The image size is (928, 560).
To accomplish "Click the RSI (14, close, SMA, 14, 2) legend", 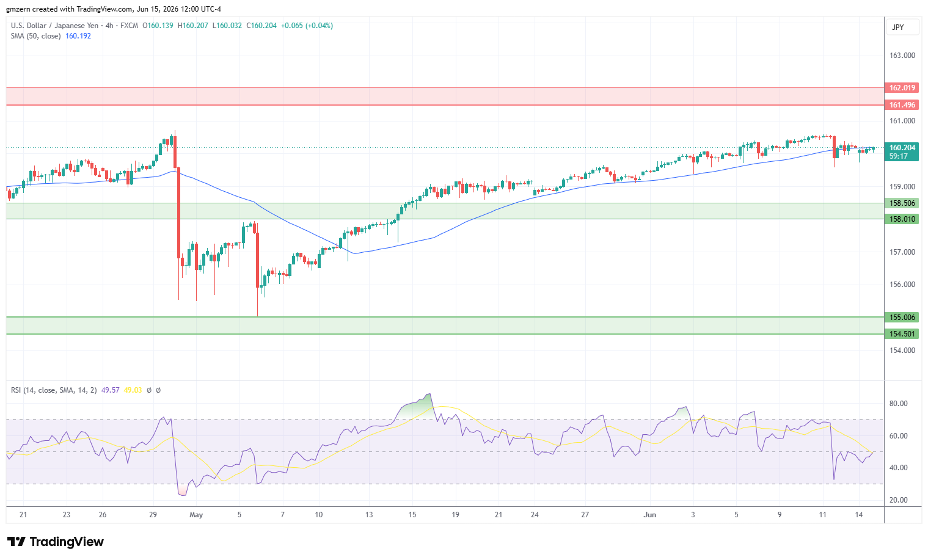I will pos(54,390).
